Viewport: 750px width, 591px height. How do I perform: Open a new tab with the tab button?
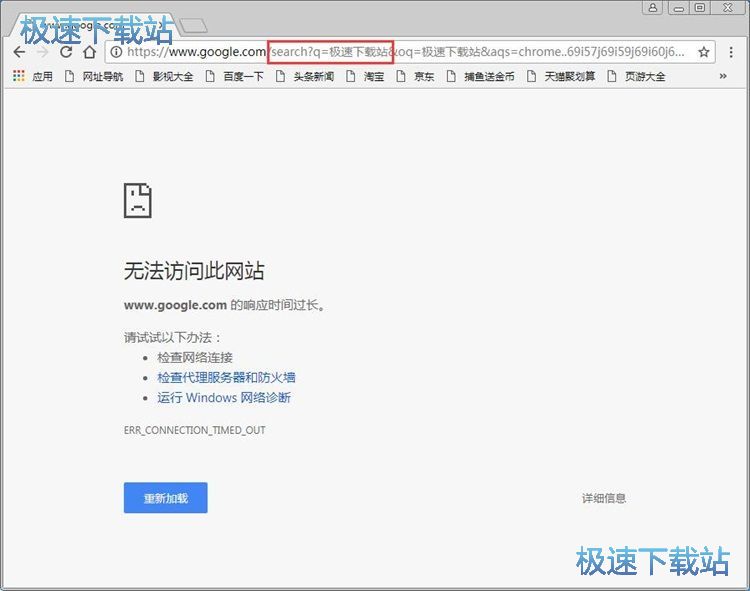pos(193,25)
